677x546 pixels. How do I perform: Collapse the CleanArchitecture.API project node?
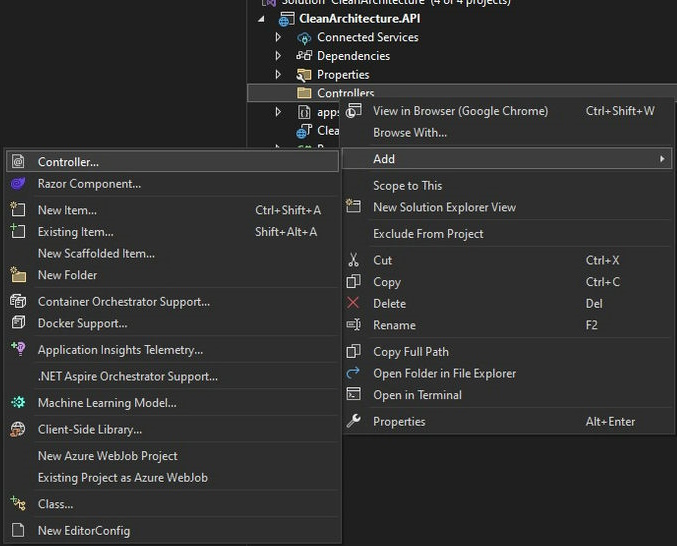tap(262, 18)
